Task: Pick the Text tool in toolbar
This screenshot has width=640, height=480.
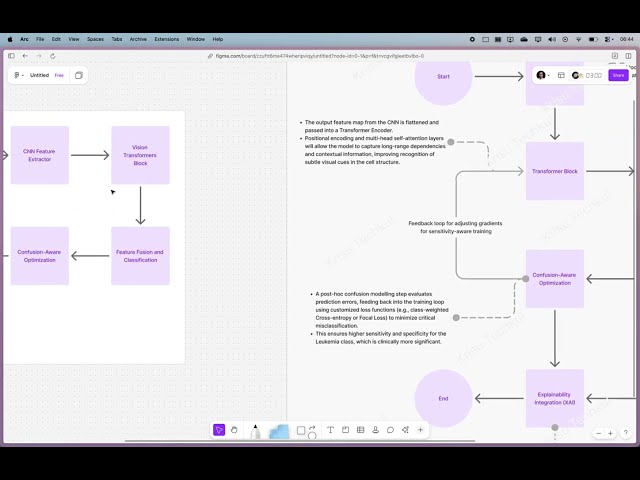Action: (330, 430)
